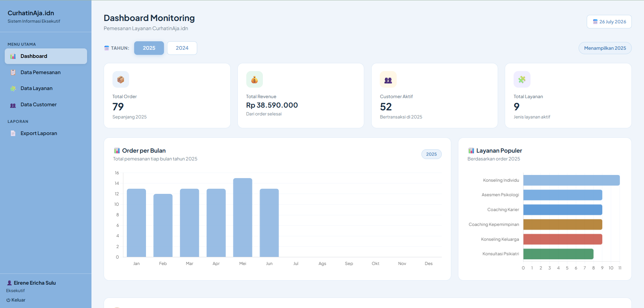The height and width of the screenshot is (308, 644).
Task: Click the Total Order package icon
Action: [x=121, y=80]
